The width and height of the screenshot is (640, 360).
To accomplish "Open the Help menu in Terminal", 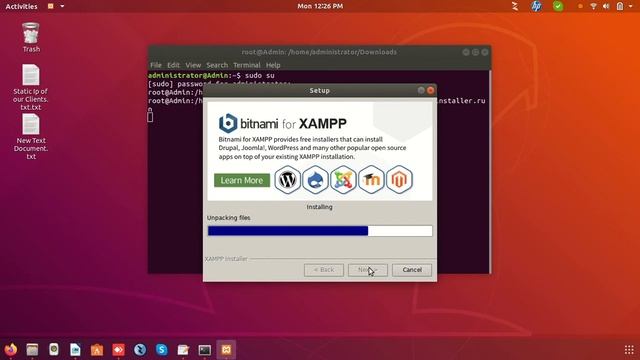I will (x=273, y=65).
